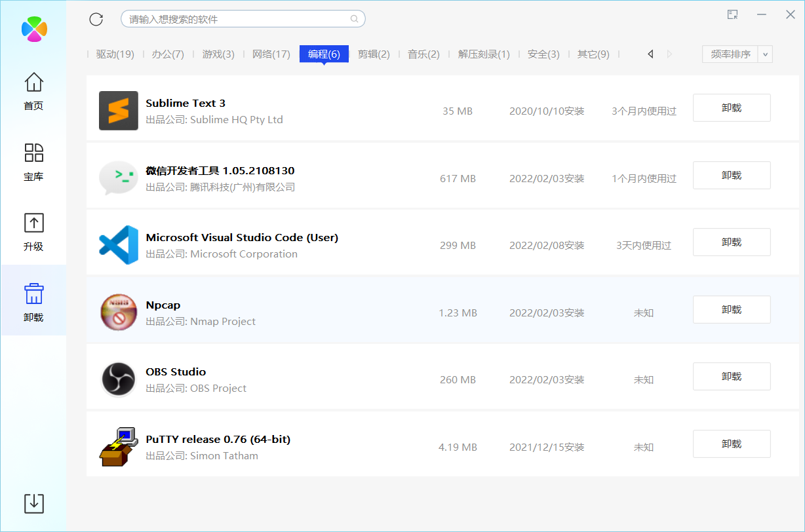Switch to the 音乐(2) category tab
This screenshot has width=805, height=532.
[x=423, y=54]
